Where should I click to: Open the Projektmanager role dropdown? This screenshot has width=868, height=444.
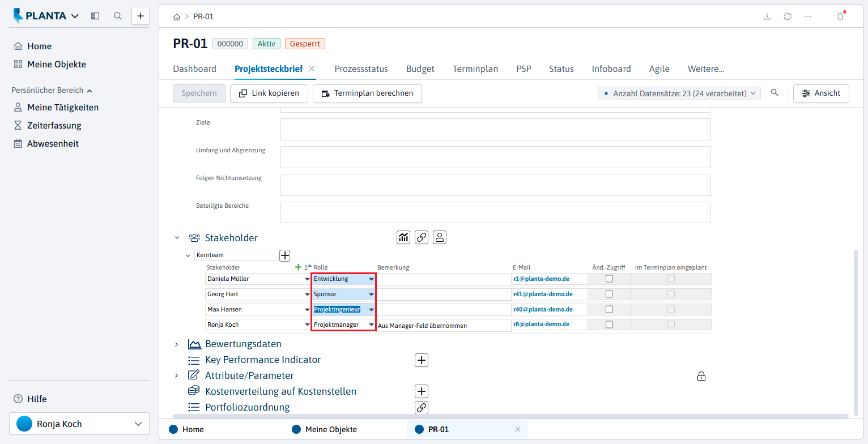coord(372,325)
